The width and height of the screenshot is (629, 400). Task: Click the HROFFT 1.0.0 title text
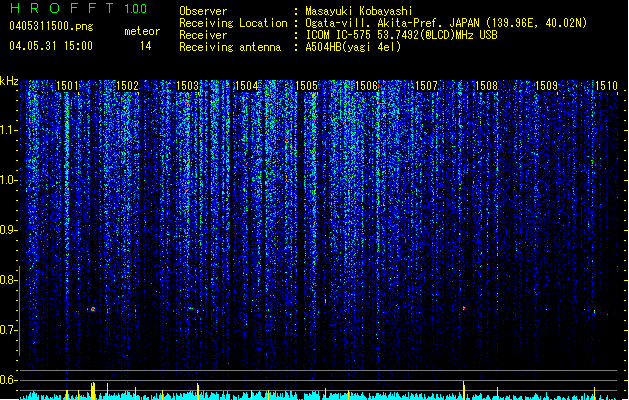point(79,8)
